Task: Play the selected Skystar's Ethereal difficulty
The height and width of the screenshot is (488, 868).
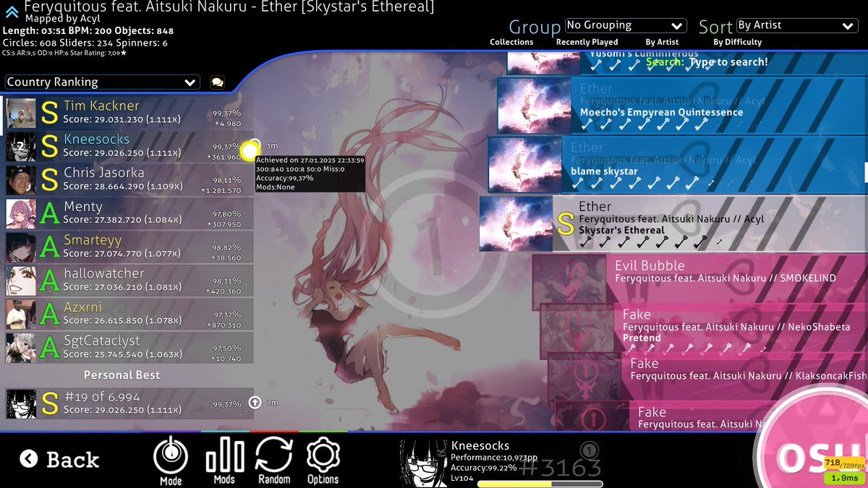Action: 673,223
